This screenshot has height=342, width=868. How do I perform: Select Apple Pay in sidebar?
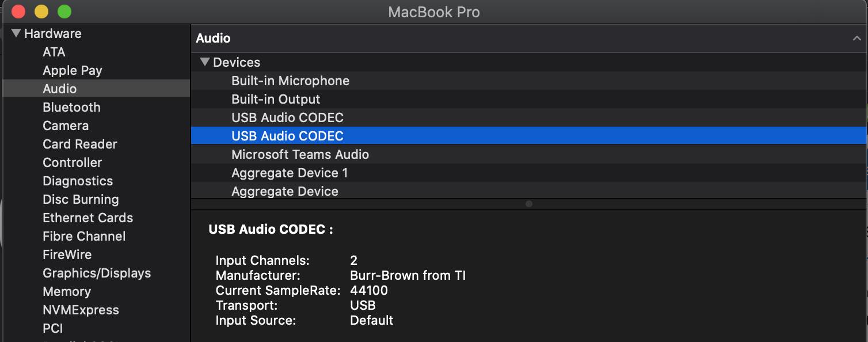tap(73, 70)
